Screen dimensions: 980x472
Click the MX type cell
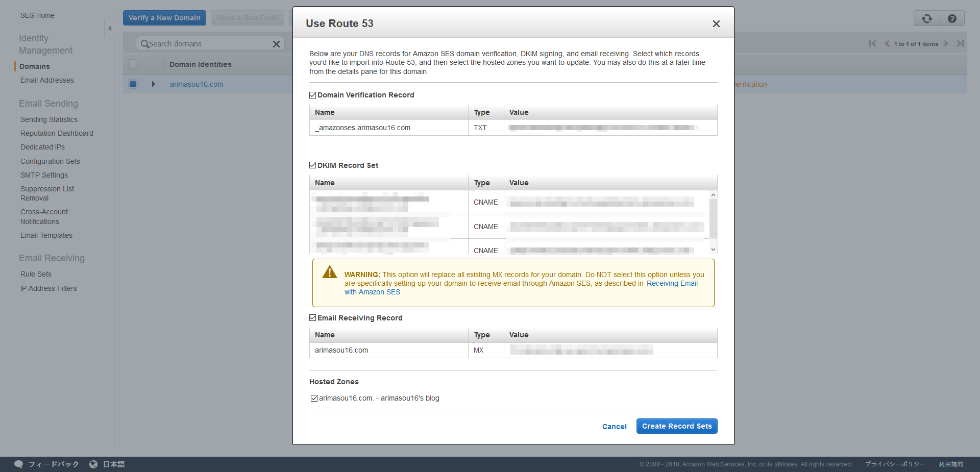click(x=485, y=350)
